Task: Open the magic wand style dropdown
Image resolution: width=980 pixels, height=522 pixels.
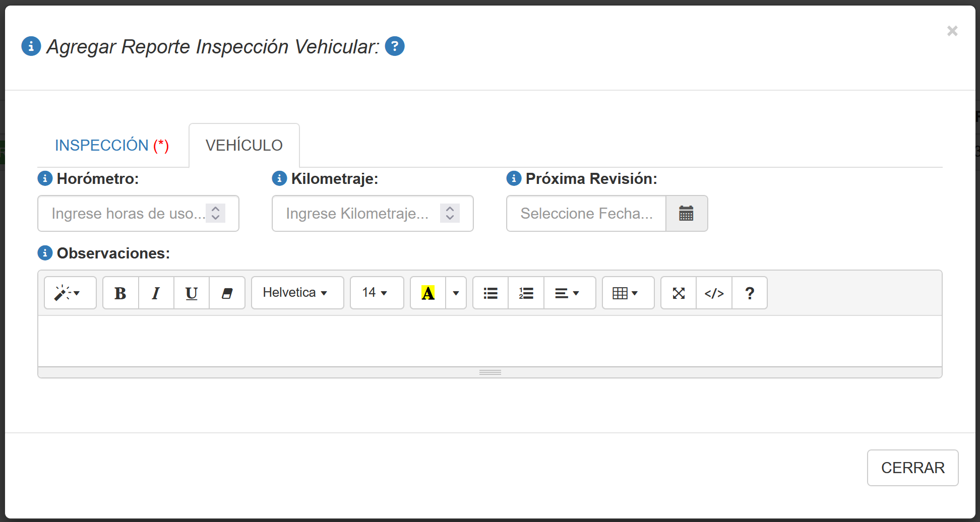Action: (70, 293)
